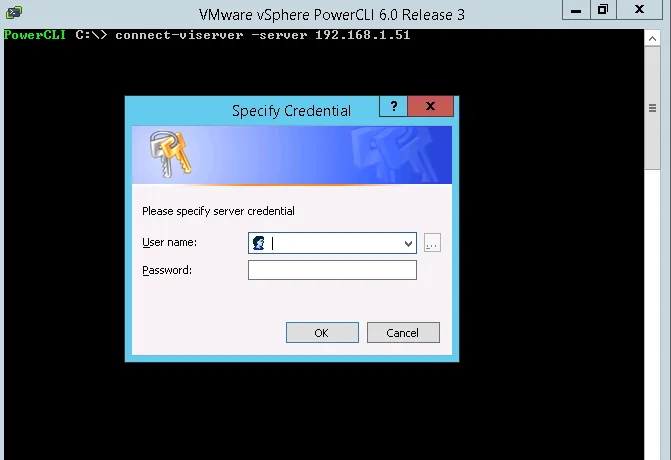
Task: Click the console vertical scrollbar thumb
Action: tap(653, 108)
